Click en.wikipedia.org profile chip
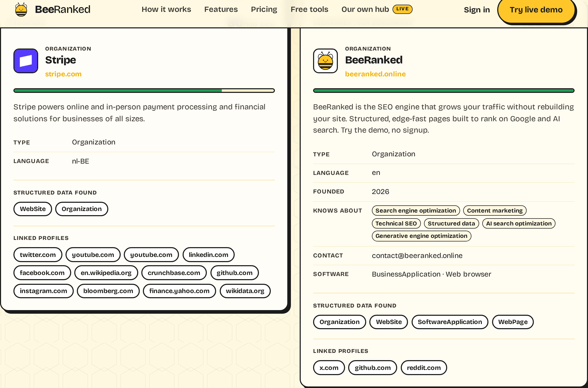The image size is (588, 388). tap(106, 273)
